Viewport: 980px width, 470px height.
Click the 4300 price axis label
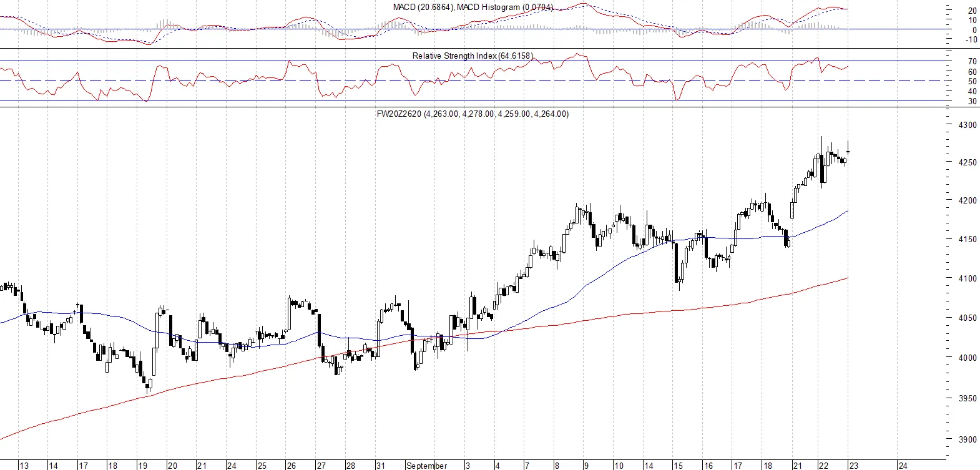pyautogui.click(x=968, y=125)
